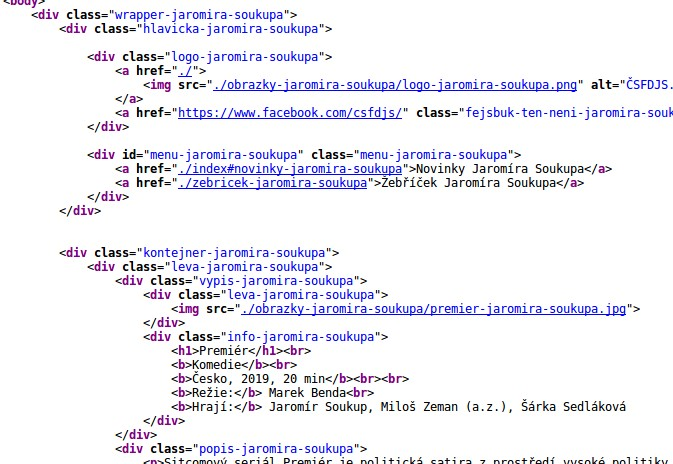Click the bold text "Komedie"
Image resolution: width=673 pixels, height=464 pixels.
coord(217,365)
